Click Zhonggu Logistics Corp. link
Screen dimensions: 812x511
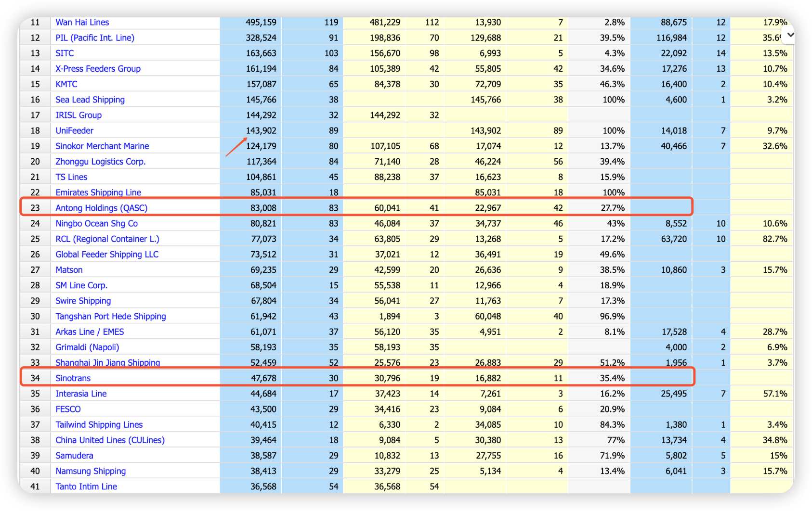(101, 161)
